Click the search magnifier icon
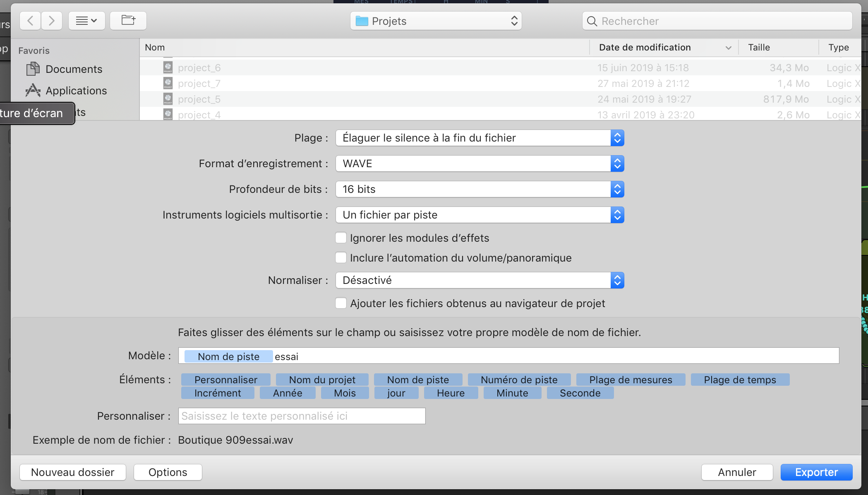The width and height of the screenshot is (868, 495). click(x=592, y=21)
